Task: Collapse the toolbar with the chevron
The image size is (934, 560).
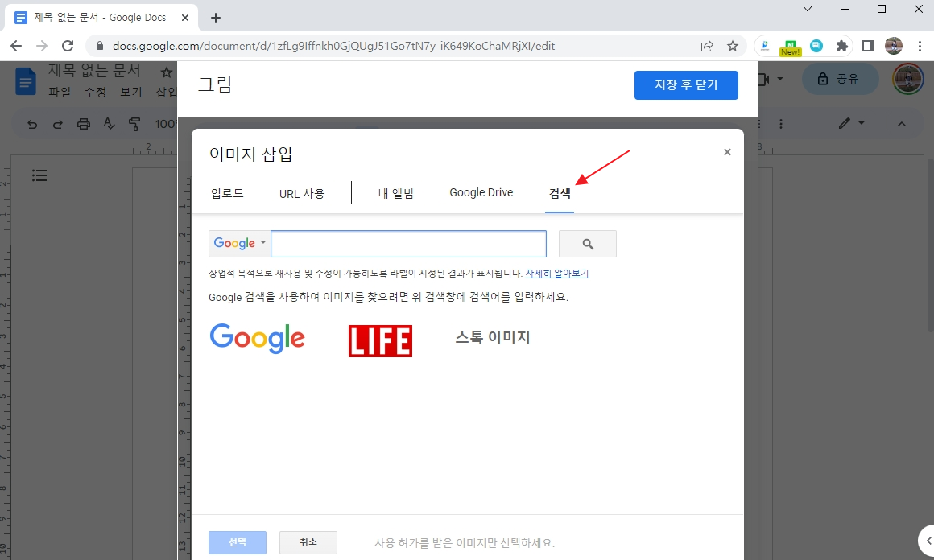Action: [x=902, y=124]
